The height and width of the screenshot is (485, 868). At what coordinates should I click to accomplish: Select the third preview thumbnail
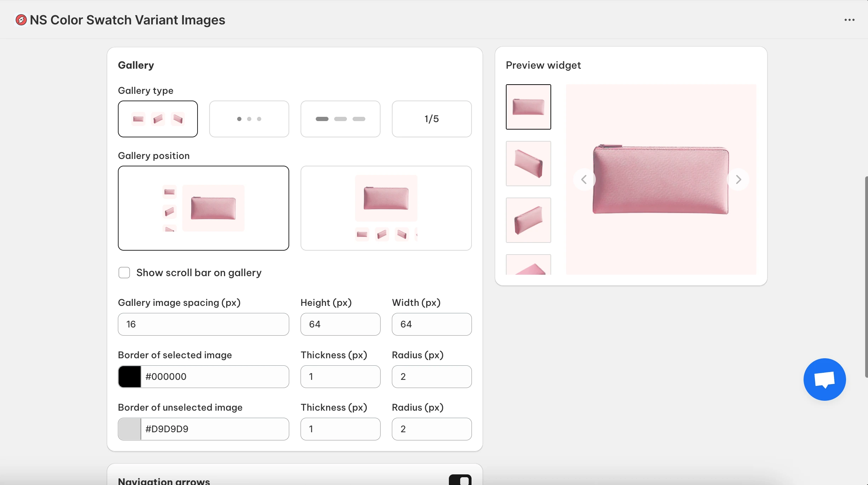528,220
